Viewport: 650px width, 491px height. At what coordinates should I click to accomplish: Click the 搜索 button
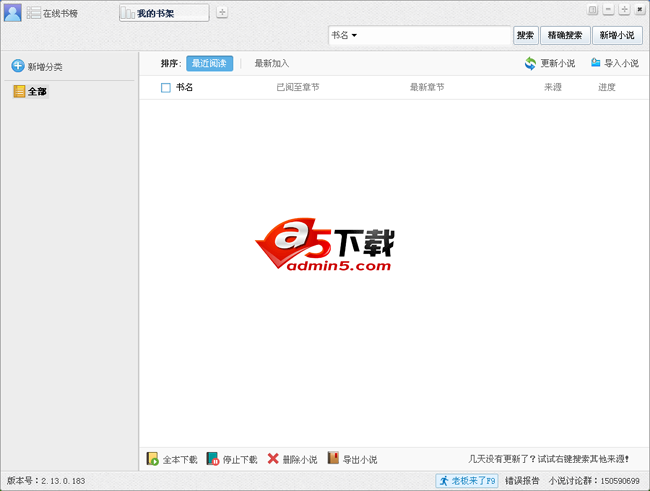(526, 35)
